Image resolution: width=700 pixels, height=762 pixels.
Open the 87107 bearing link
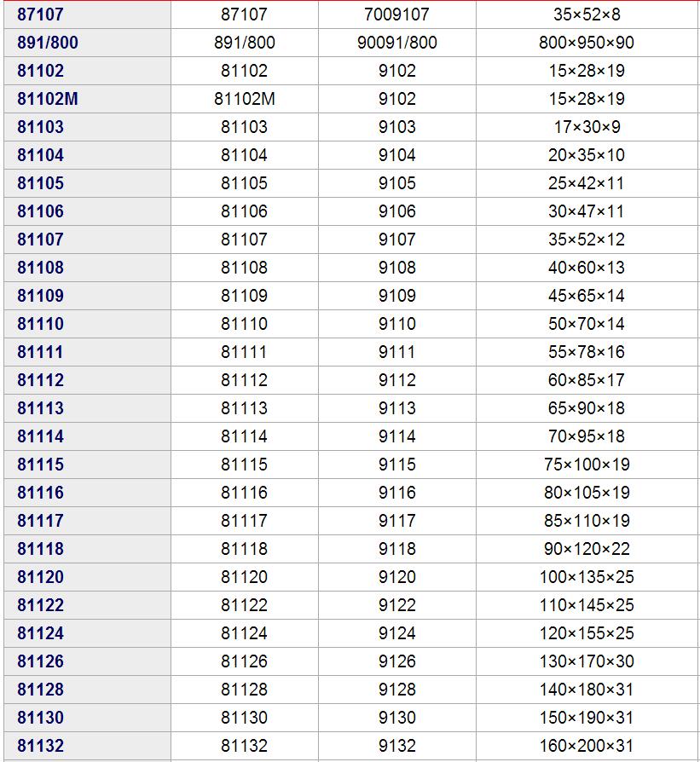[40, 14]
